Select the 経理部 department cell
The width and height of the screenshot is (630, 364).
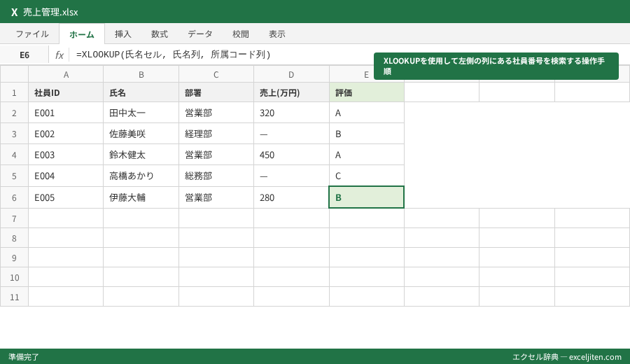216,134
